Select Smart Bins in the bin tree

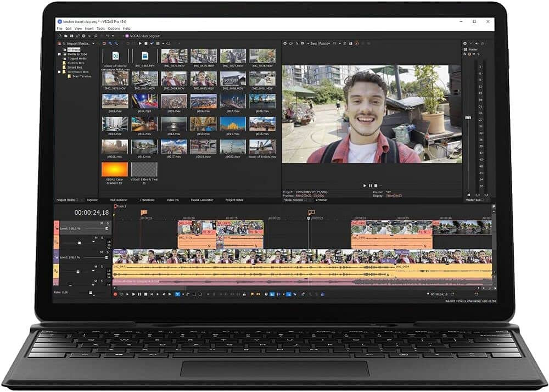tap(75, 67)
